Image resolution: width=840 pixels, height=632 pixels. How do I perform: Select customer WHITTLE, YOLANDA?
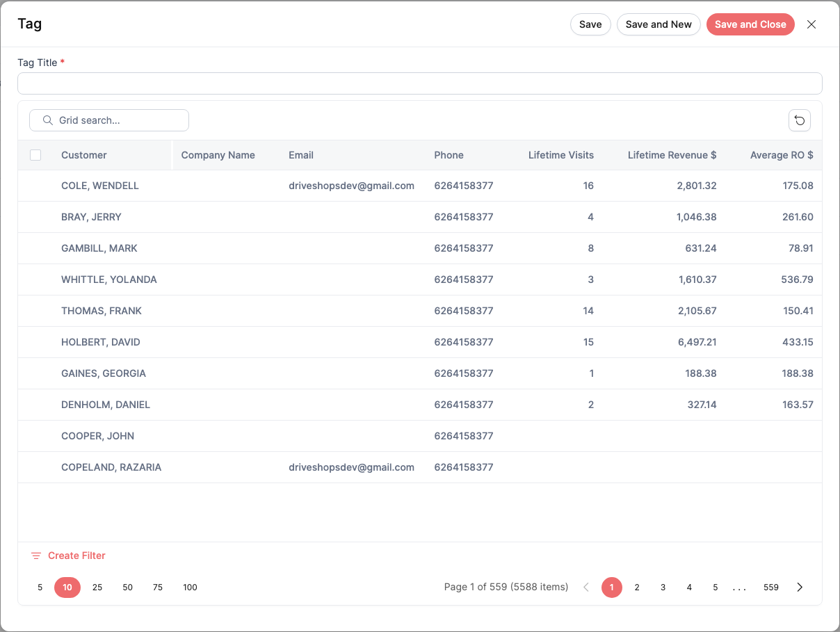(109, 279)
